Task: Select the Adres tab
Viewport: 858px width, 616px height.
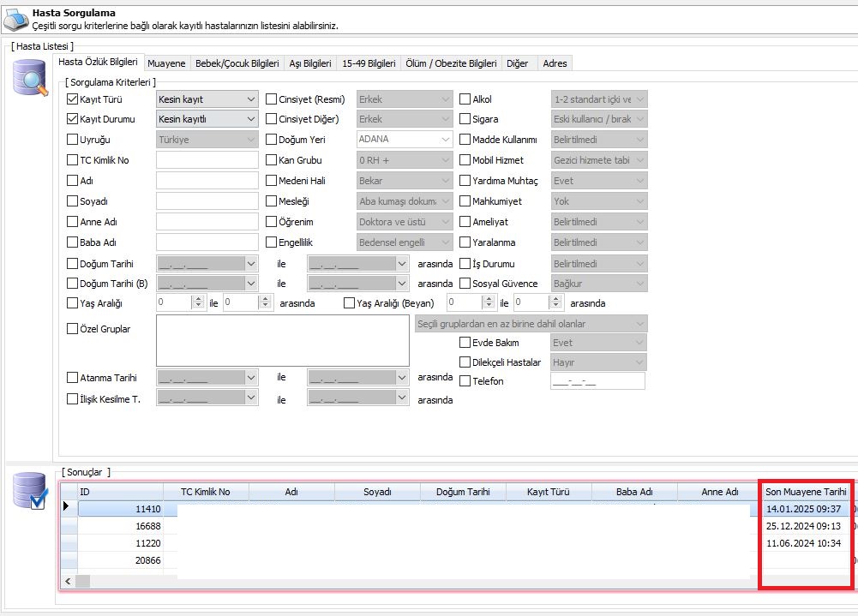Action: click(x=555, y=63)
